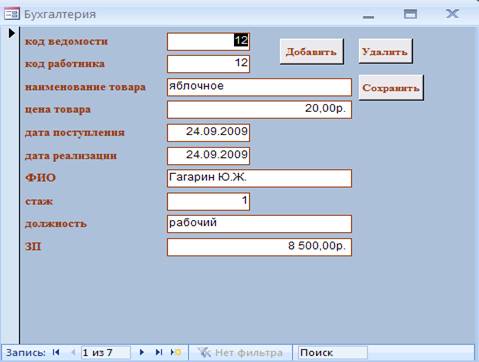The width and height of the screenshot is (479, 362).
Task: Click the Удалить button
Action: [x=385, y=51]
